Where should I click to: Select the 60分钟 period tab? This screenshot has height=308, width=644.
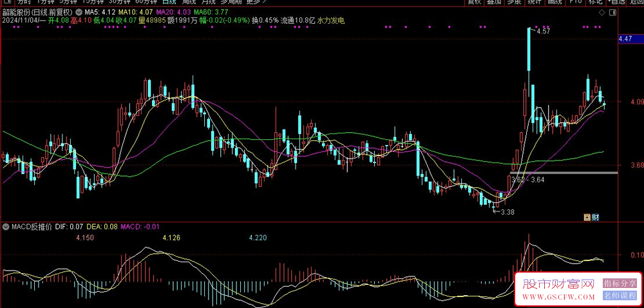pos(146,2)
